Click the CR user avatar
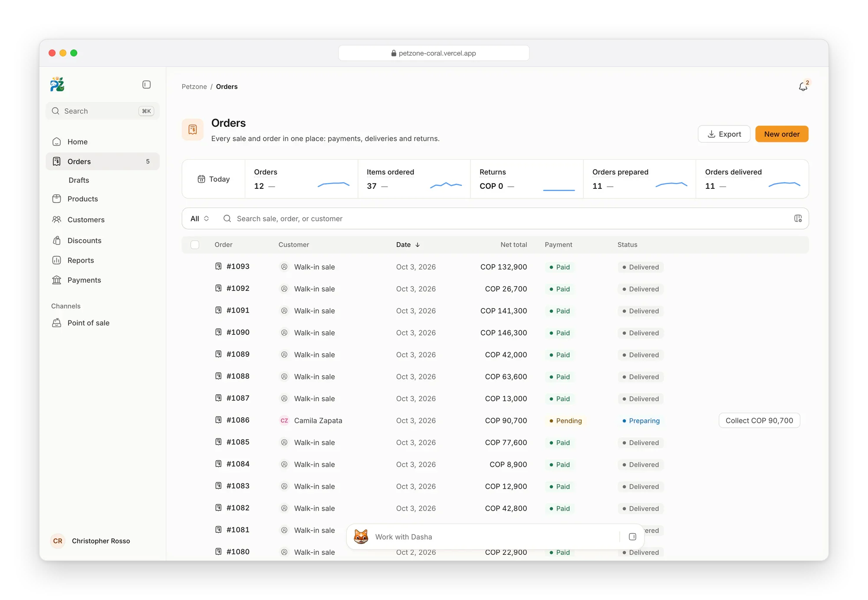This screenshot has height=600, width=868. click(58, 541)
